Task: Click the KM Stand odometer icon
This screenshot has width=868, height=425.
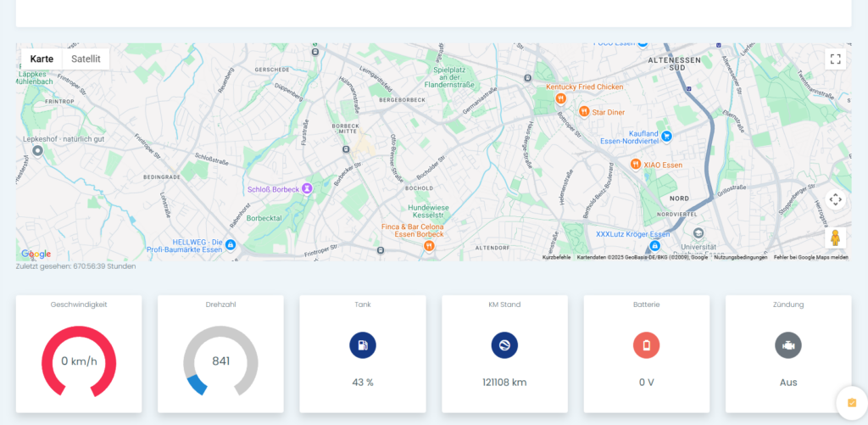Action: point(504,345)
